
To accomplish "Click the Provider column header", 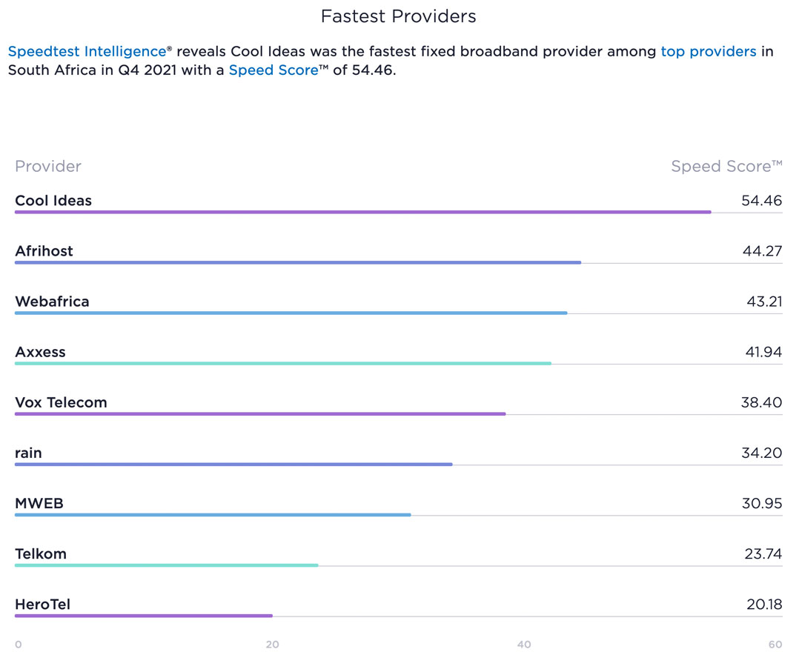I will (x=48, y=166).
